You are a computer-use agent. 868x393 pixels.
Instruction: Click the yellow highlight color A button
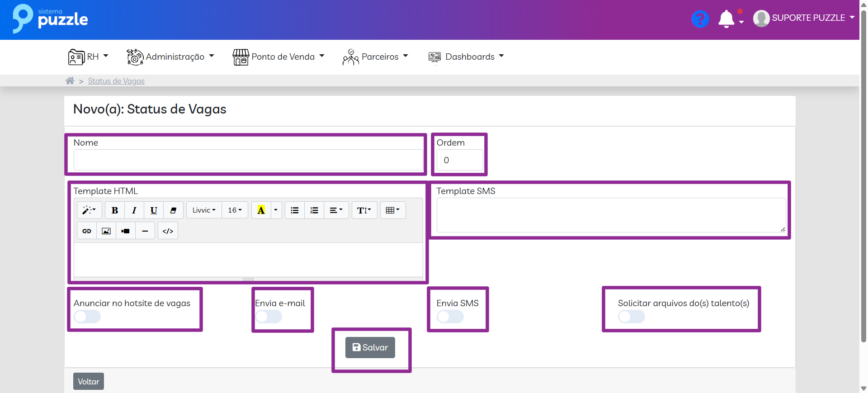(x=261, y=210)
